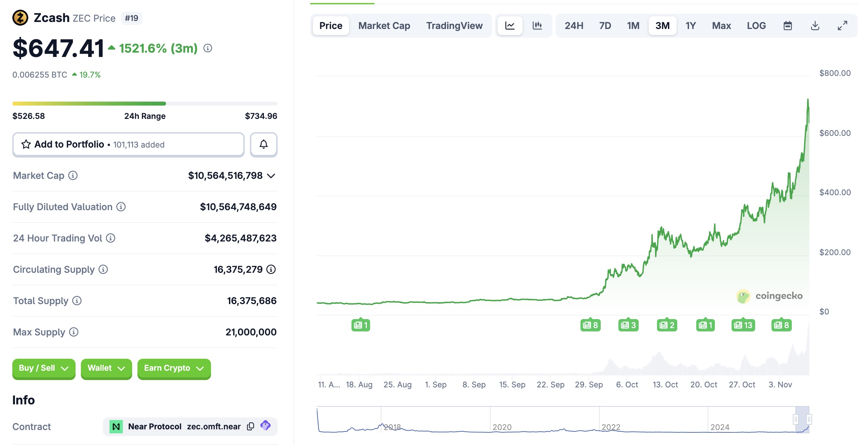Open the calendar date range picker

[x=787, y=26]
